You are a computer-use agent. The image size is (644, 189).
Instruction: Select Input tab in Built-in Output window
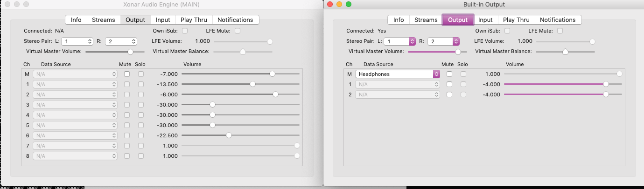(485, 20)
